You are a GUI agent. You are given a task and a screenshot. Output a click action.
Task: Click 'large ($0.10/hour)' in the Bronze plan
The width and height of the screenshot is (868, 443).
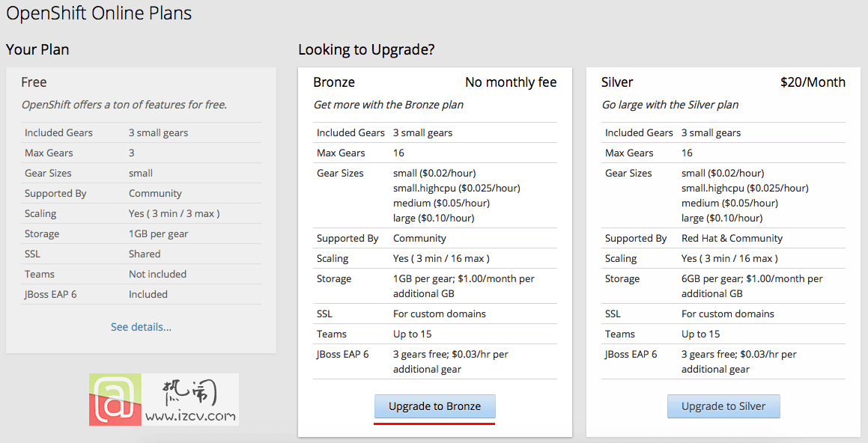point(434,218)
